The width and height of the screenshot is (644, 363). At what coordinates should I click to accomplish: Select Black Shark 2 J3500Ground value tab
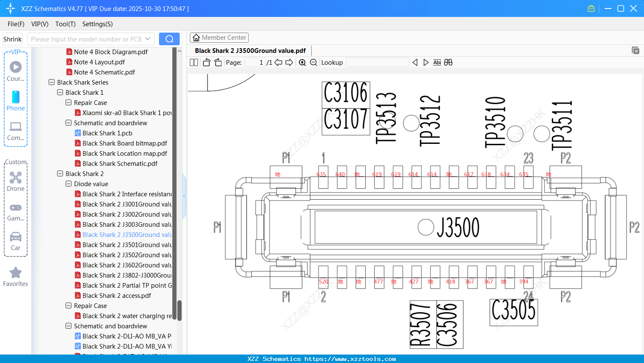pyautogui.click(x=250, y=51)
